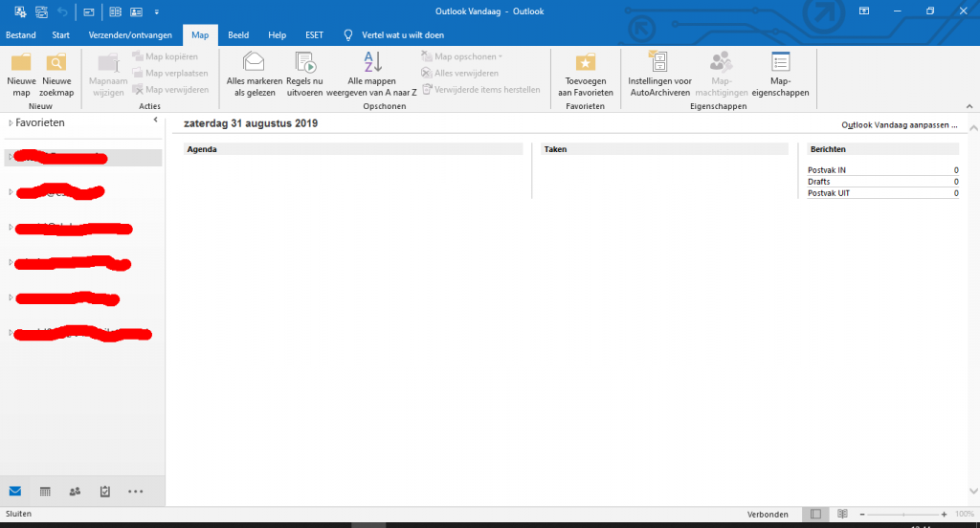The width and height of the screenshot is (980, 528).
Task: Switch to the ESET tab
Action: tap(314, 35)
